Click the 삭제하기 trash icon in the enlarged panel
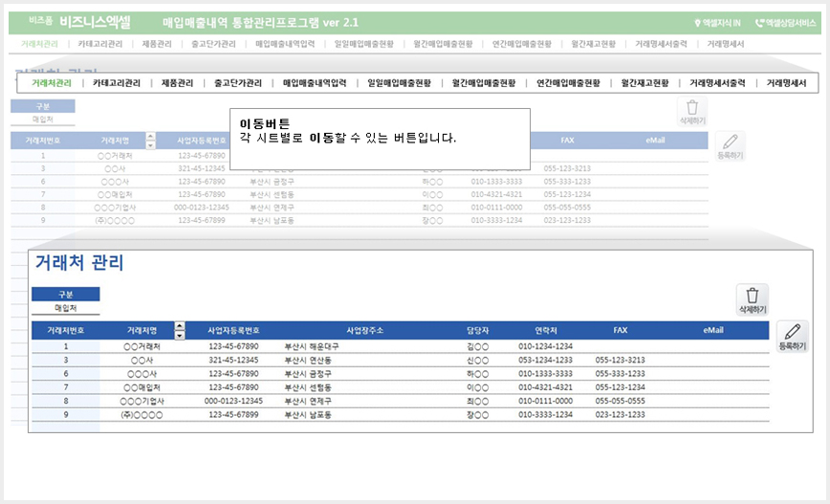 [753, 300]
